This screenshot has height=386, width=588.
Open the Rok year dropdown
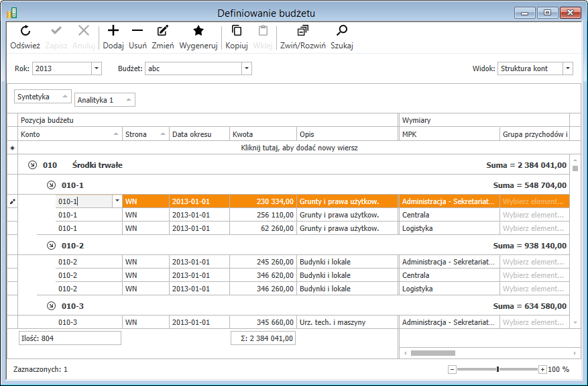tap(97, 68)
